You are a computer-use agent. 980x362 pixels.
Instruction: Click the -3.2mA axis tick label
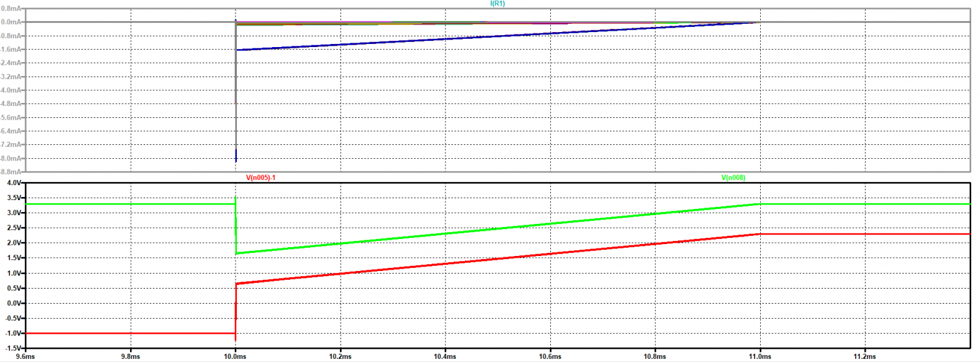11,77
